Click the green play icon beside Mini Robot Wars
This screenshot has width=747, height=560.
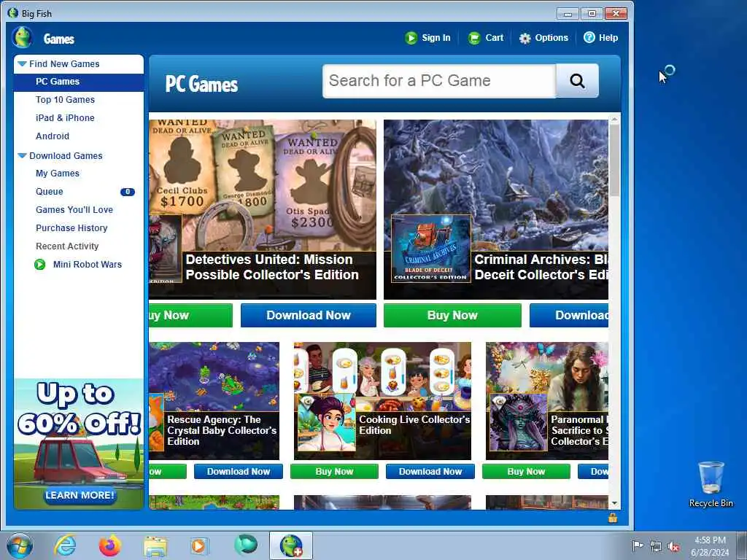[40, 264]
